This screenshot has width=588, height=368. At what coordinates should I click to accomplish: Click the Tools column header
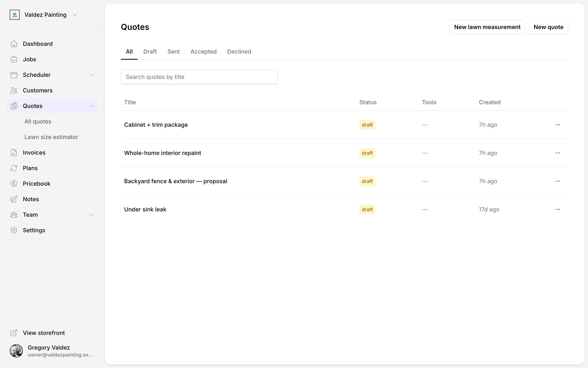point(429,102)
